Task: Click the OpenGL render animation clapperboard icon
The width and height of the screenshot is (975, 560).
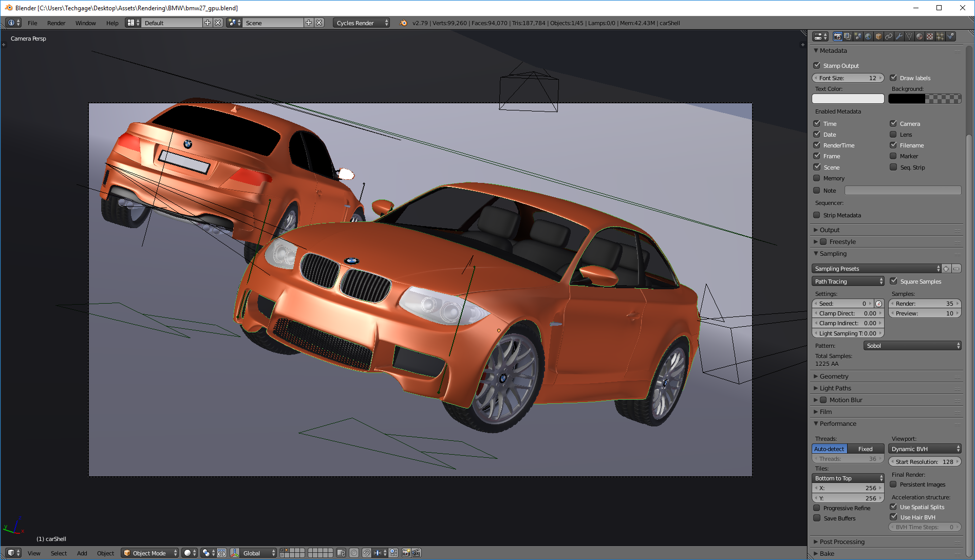Action: [x=416, y=553]
